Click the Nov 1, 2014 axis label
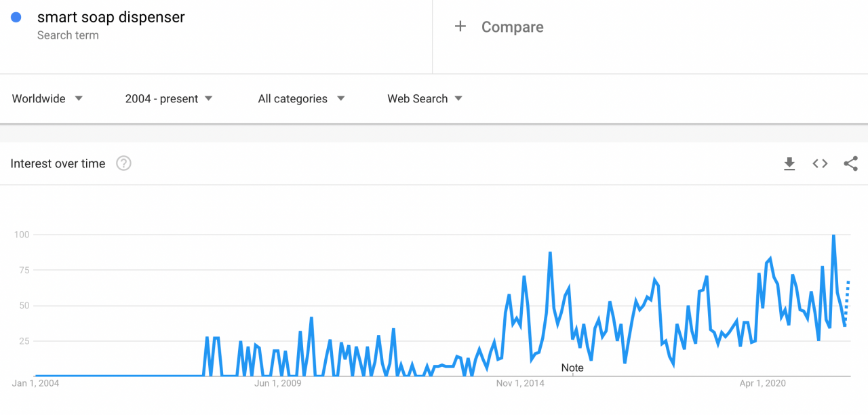Viewport: 868px width, 415px height. coord(520,383)
